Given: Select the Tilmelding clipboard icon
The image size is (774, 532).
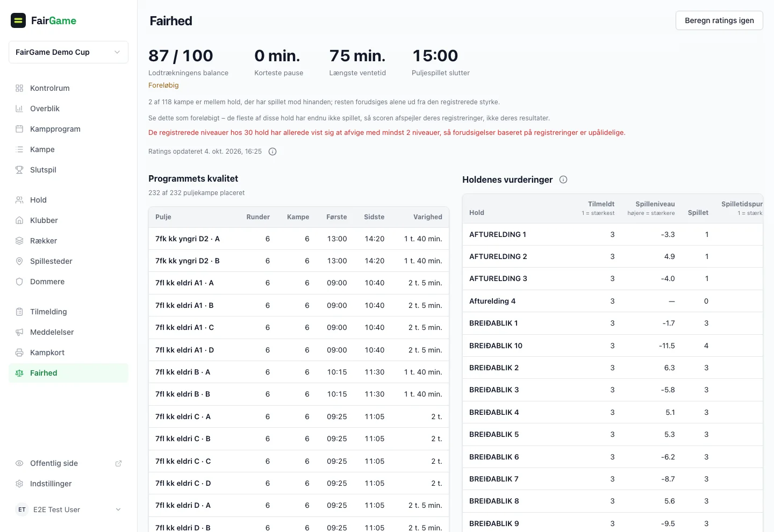Looking at the screenshot, I should (x=19, y=312).
